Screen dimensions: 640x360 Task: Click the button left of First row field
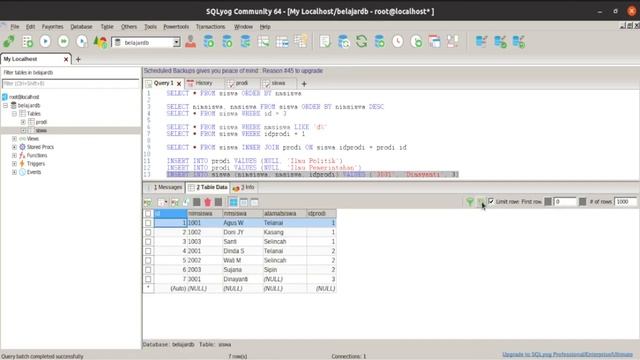point(548,202)
